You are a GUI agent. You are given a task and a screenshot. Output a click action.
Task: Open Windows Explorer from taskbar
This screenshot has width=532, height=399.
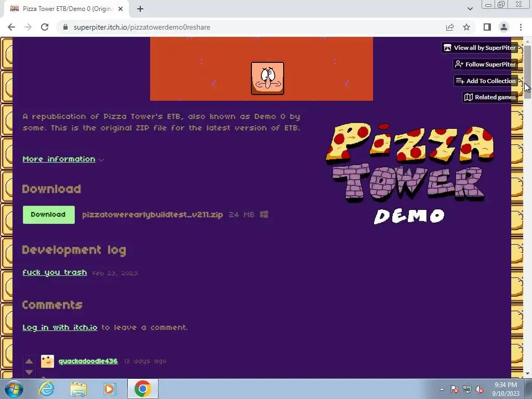click(78, 389)
